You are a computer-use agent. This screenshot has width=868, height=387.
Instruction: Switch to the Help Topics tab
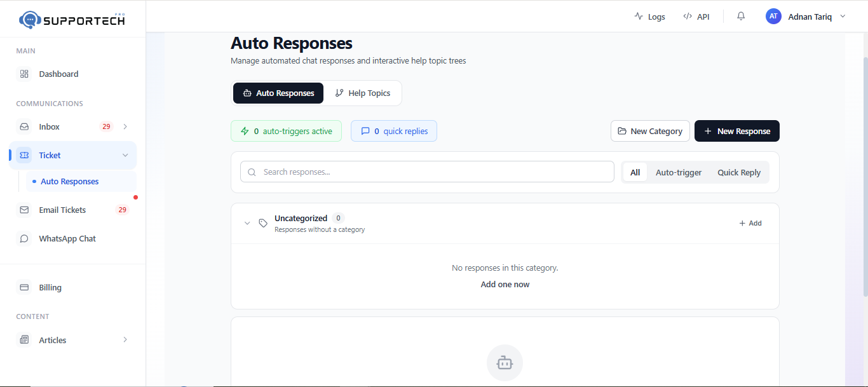pyautogui.click(x=363, y=93)
